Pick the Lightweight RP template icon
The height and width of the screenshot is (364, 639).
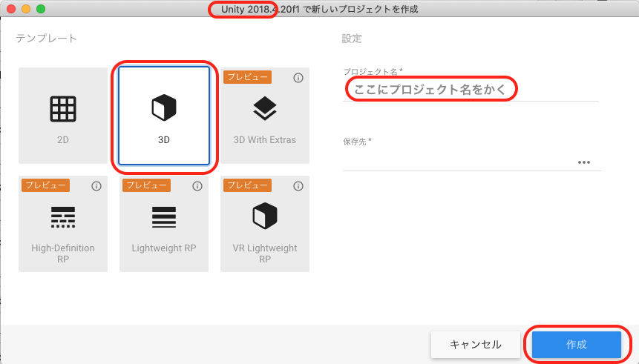[164, 216]
